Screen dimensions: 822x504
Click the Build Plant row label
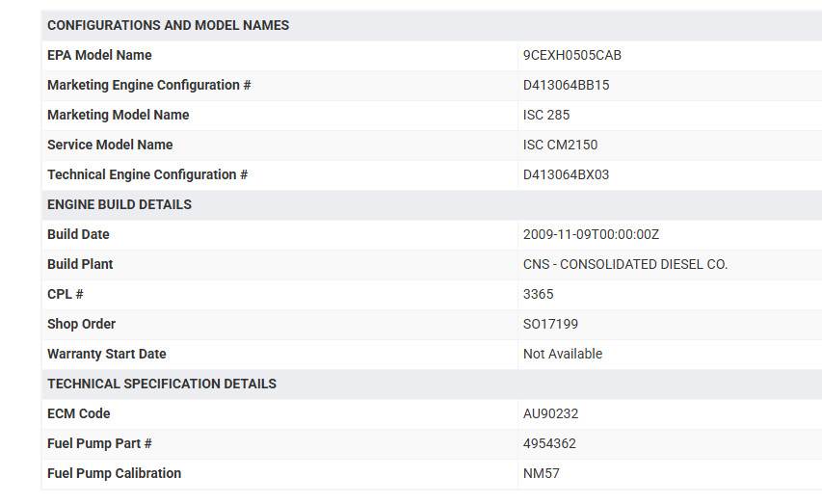pyautogui.click(x=80, y=264)
